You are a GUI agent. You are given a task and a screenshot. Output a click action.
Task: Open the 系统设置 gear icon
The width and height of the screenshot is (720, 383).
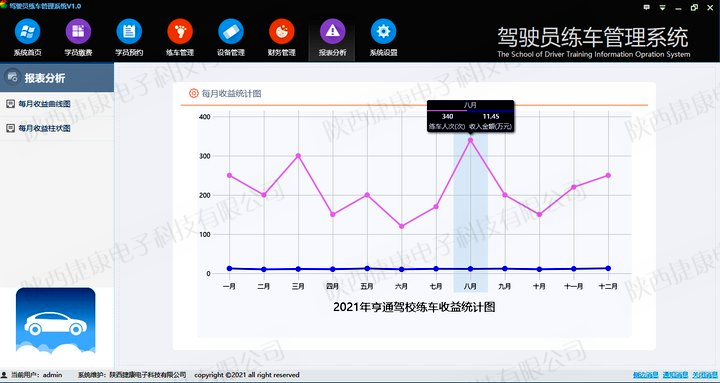(x=383, y=32)
